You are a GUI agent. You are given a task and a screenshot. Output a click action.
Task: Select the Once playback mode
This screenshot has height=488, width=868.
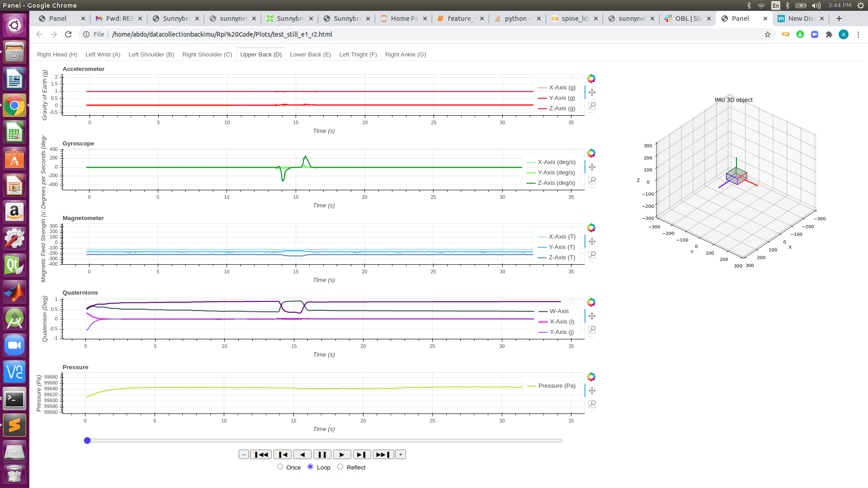tap(280, 467)
